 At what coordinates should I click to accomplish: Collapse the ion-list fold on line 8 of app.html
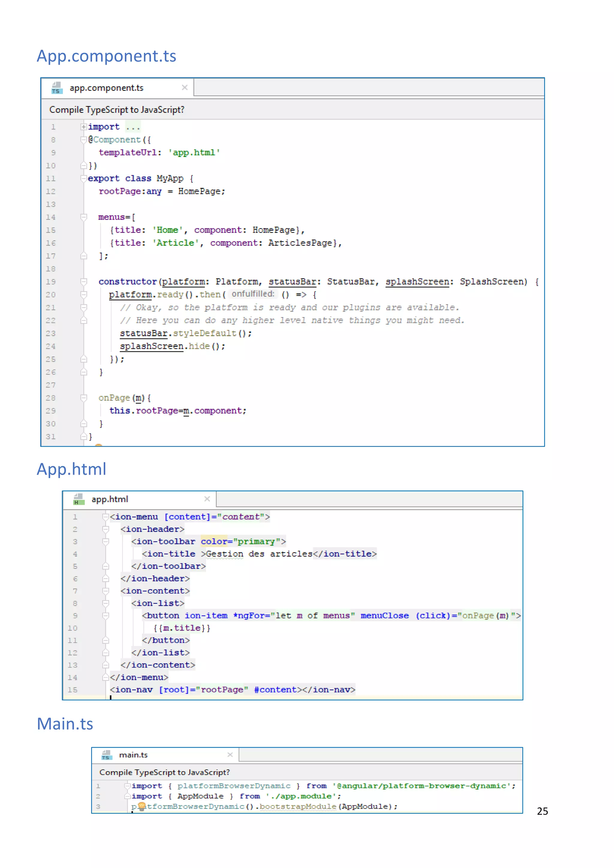click(106, 603)
